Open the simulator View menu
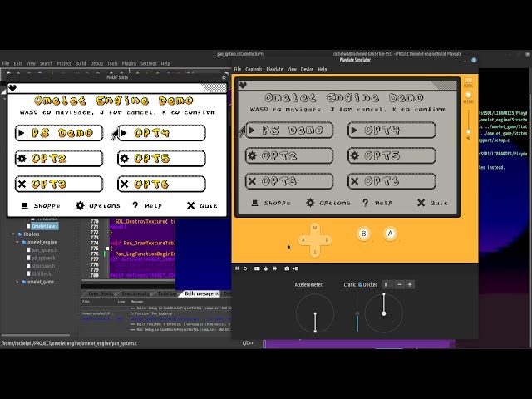Screen dimensions: 532x399 [292, 69]
